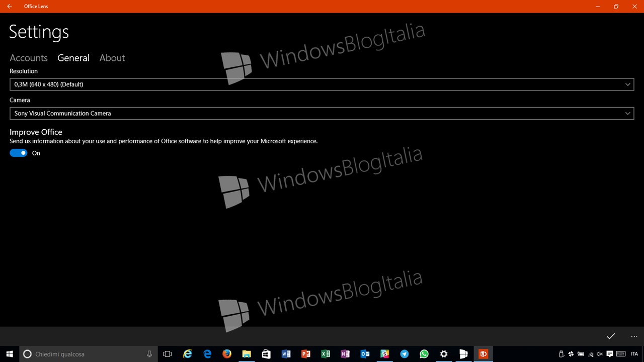This screenshot has width=644, height=362.
Task: Open Excel from the taskbar
Action: [x=326, y=354]
